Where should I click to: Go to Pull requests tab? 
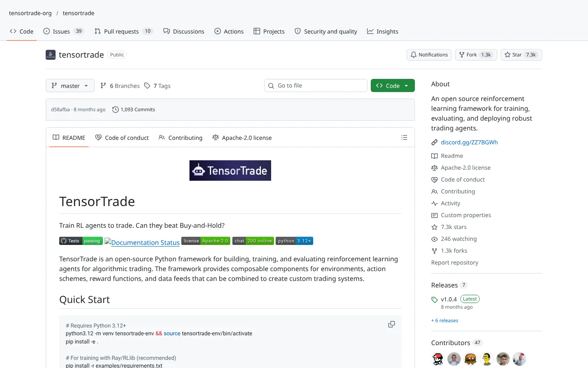click(x=124, y=31)
